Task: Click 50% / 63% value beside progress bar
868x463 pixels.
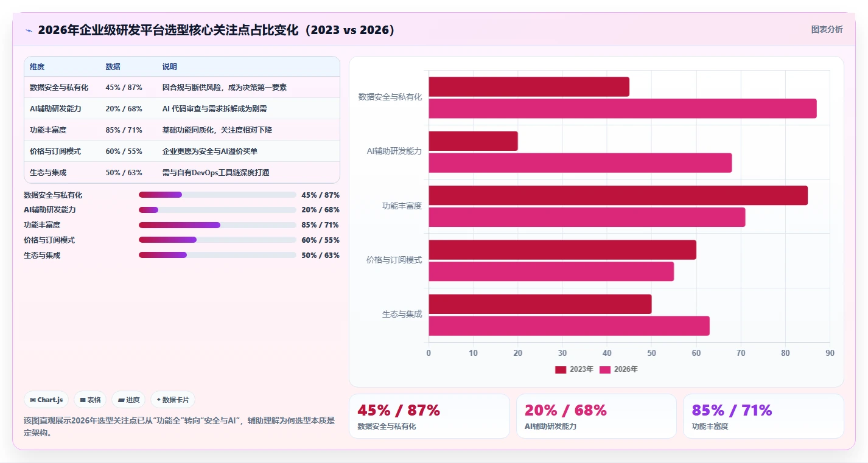Action: pyautogui.click(x=320, y=255)
